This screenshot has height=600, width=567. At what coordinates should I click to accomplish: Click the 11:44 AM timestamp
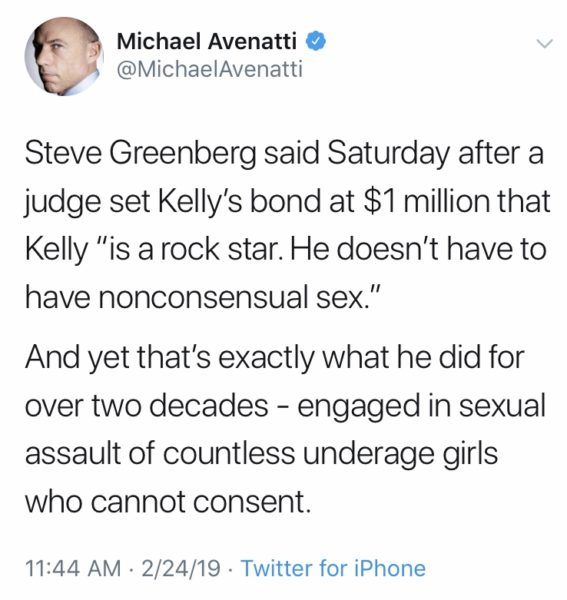point(73,568)
